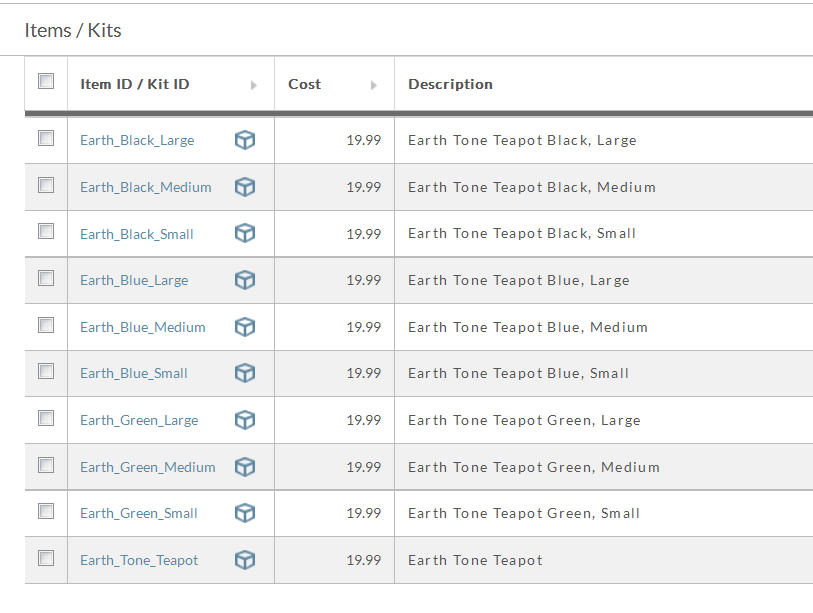Click the cube icon for Earth_Green_Medium

(x=245, y=467)
